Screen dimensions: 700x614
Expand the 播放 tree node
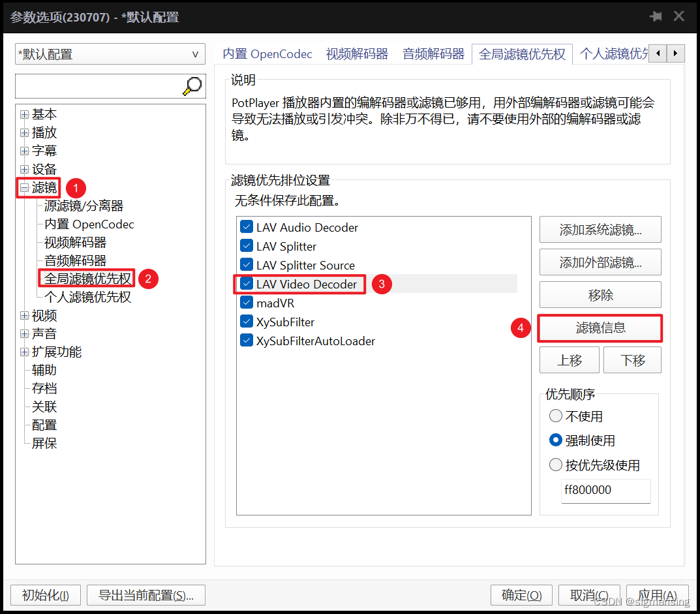click(x=25, y=132)
